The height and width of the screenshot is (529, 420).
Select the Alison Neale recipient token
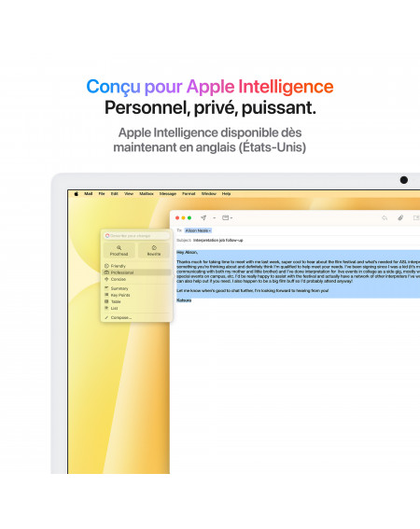pyautogui.click(x=198, y=230)
